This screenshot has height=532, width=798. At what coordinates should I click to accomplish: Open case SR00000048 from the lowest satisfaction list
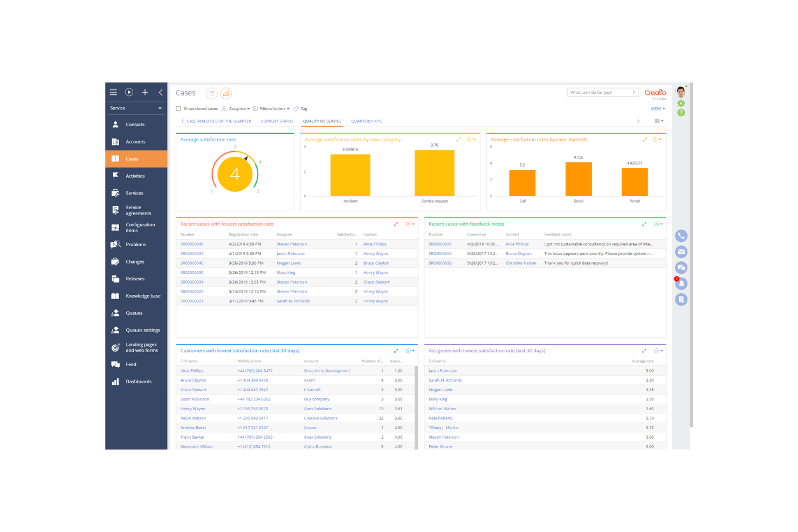(x=192, y=244)
